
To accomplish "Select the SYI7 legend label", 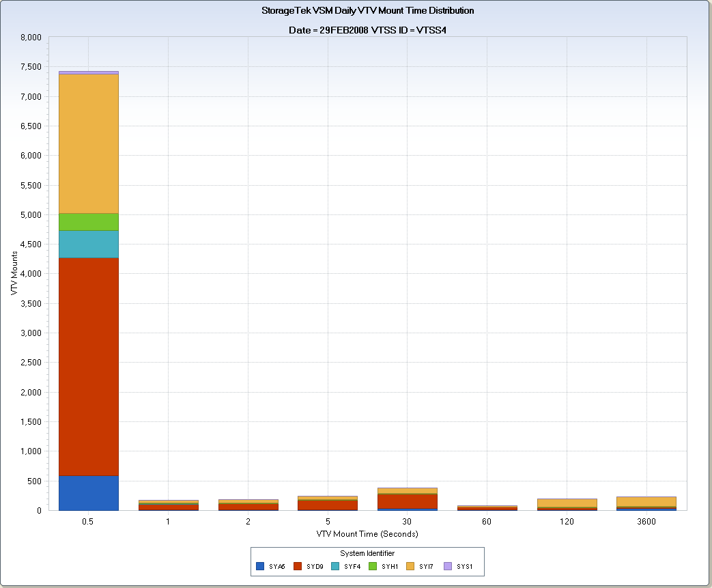I will pos(426,567).
